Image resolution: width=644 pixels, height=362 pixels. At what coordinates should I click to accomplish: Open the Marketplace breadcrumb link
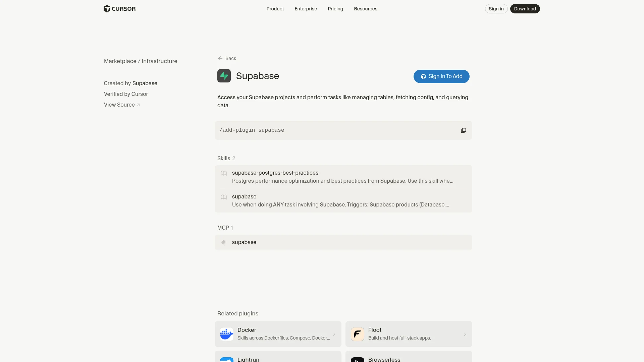tap(120, 61)
